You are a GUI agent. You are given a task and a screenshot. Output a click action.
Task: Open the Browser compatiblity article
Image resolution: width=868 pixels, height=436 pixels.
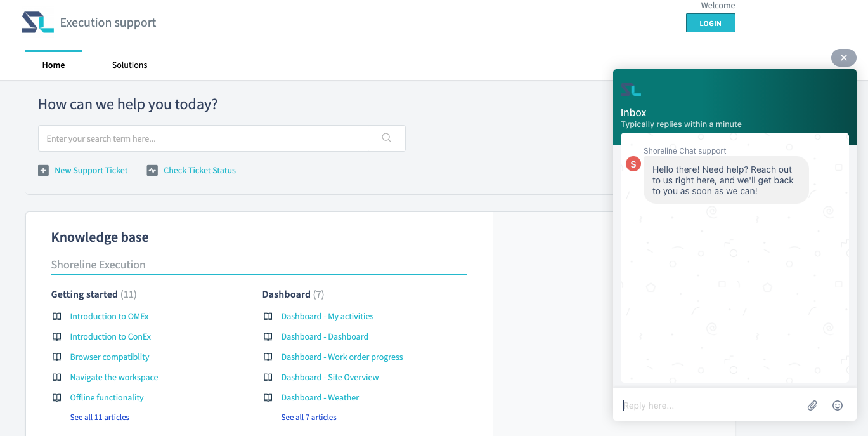coord(110,357)
